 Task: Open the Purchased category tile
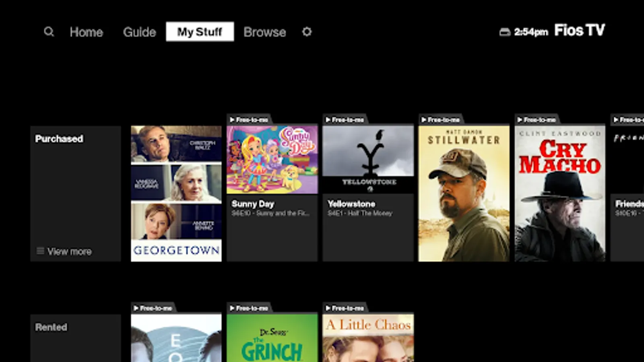pos(76,193)
